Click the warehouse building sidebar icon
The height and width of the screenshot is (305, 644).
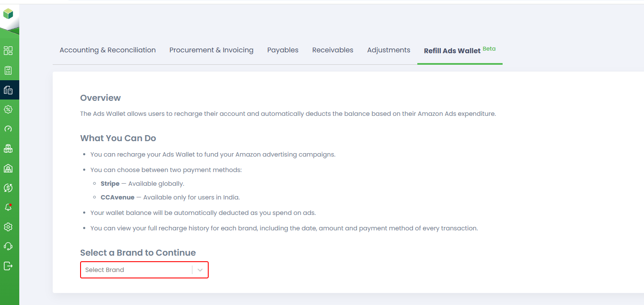tap(8, 168)
